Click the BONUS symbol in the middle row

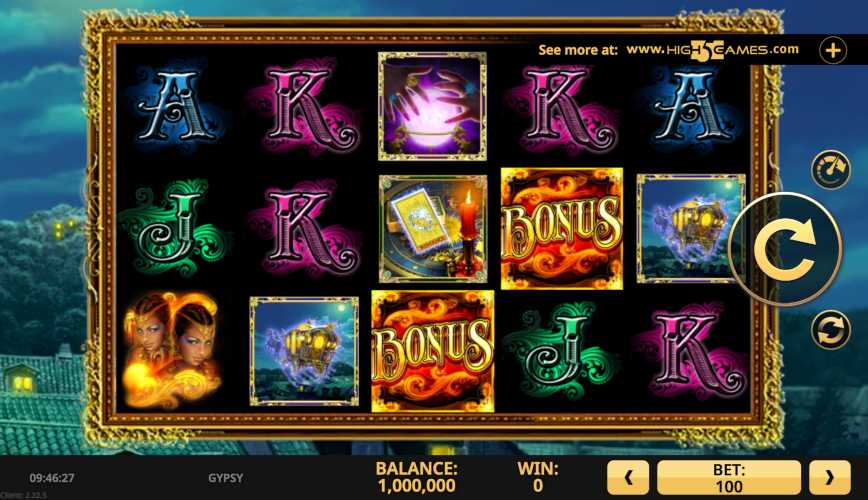[561, 228]
